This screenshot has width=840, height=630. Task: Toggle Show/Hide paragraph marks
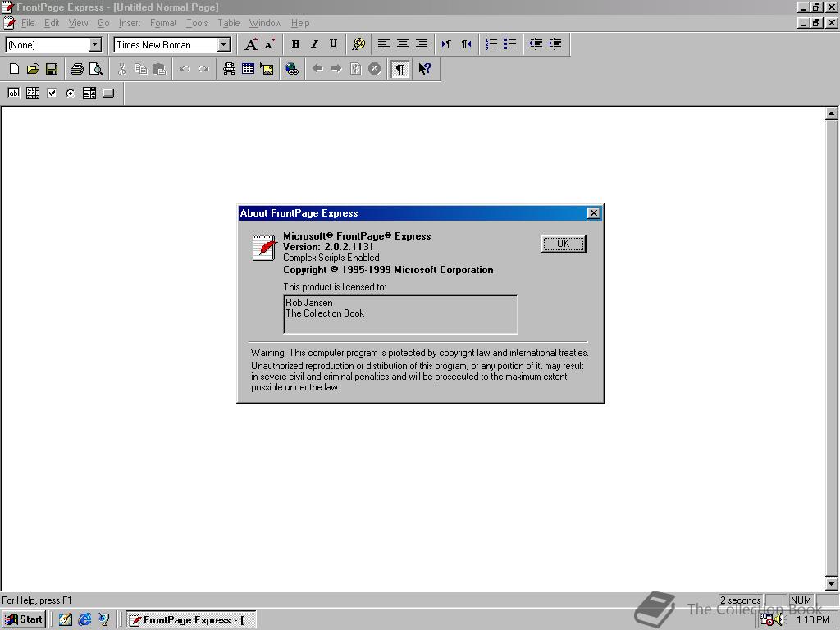point(399,69)
